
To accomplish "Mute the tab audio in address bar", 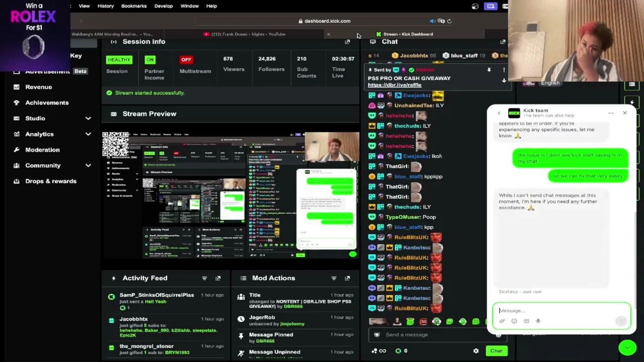I will point(432,21).
